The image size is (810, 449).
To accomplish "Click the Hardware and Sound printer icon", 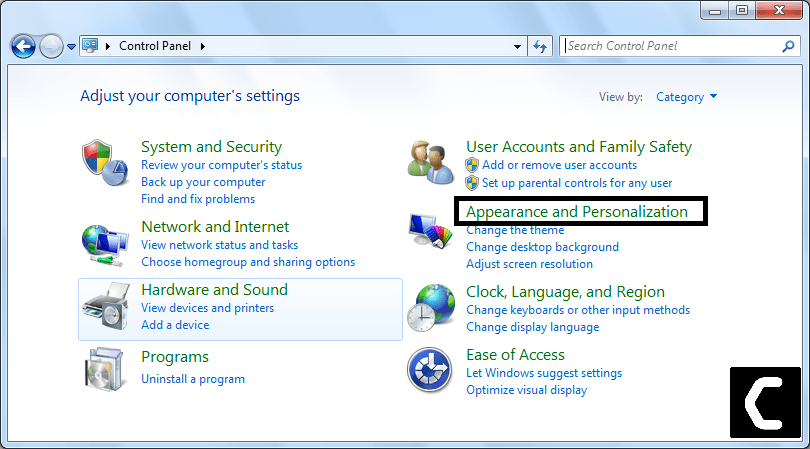I will point(106,306).
